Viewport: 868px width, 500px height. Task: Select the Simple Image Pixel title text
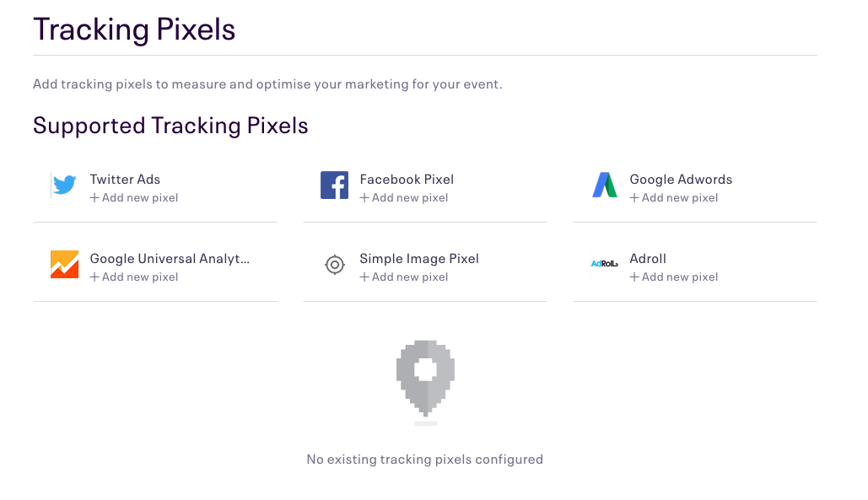coord(419,259)
